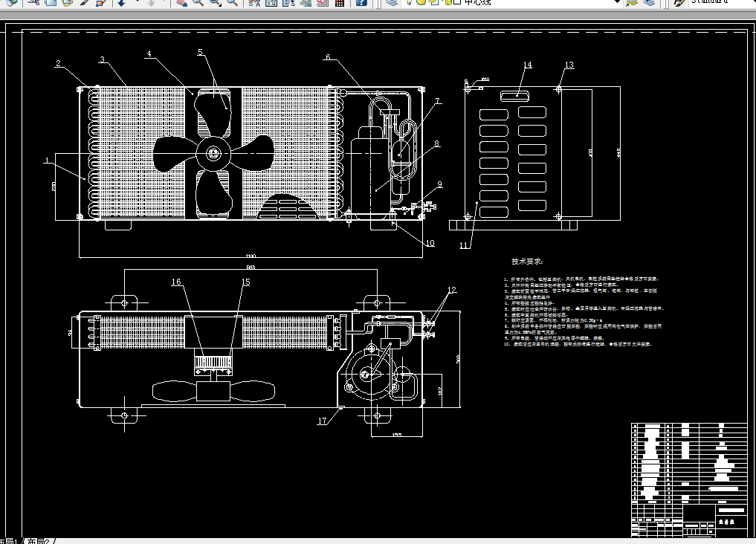The width and height of the screenshot is (756, 544).
Task: Select the Zoom Window magnifier with flyout
Action: click(x=216, y=2)
